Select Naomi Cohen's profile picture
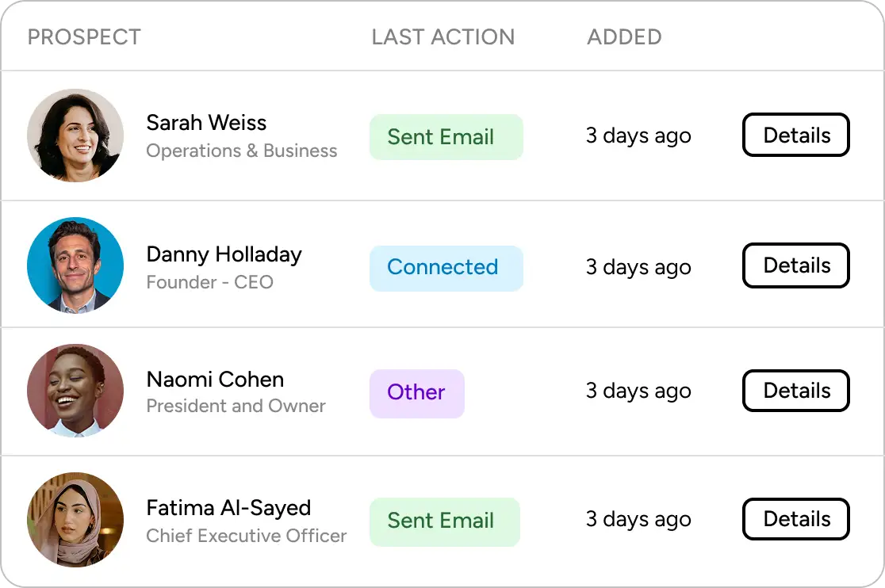This screenshot has width=885, height=588. [75, 391]
